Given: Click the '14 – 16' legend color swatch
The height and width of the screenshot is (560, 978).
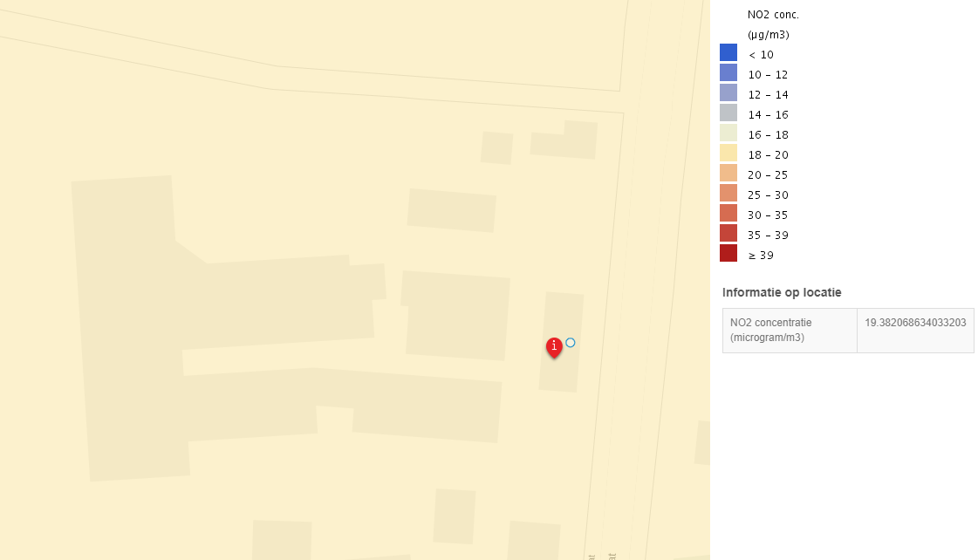Looking at the screenshot, I should click(x=728, y=113).
